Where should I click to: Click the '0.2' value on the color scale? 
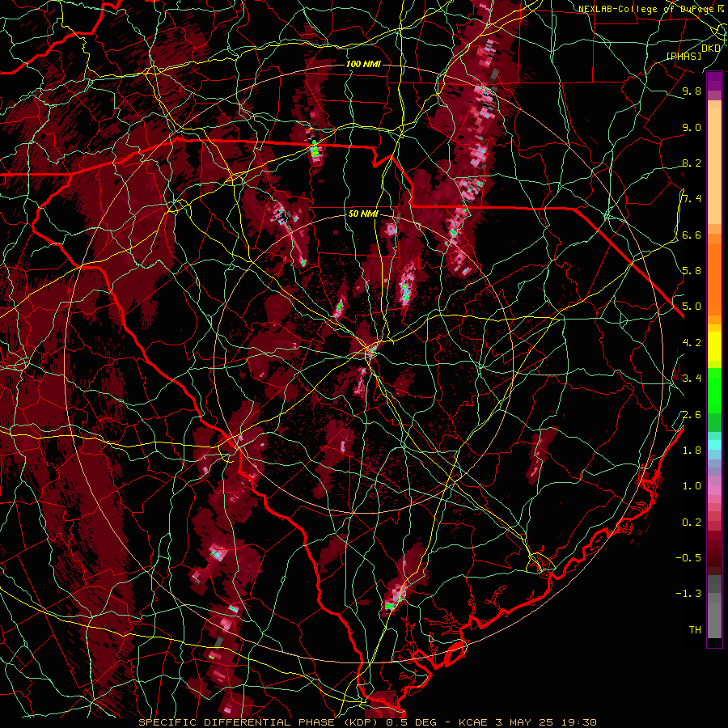(692, 523)
